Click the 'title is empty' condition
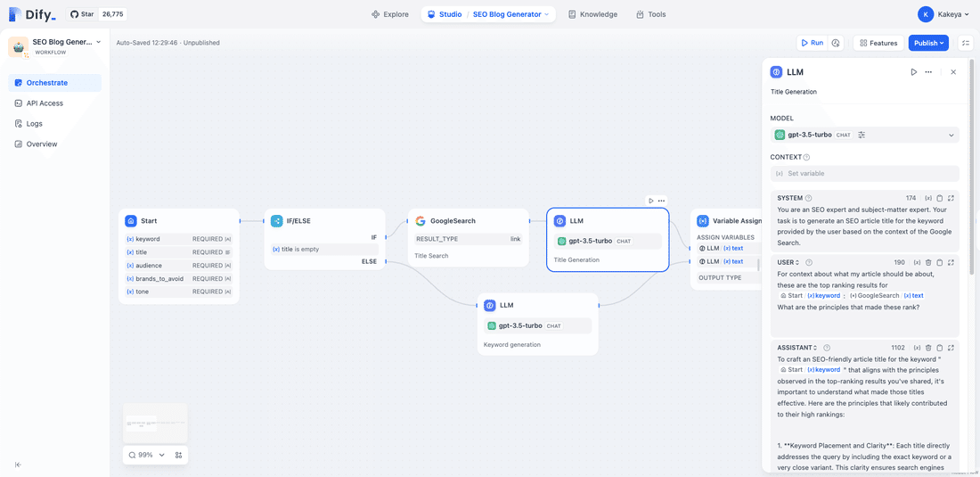The image size is (980, 477). click(324, 250)
